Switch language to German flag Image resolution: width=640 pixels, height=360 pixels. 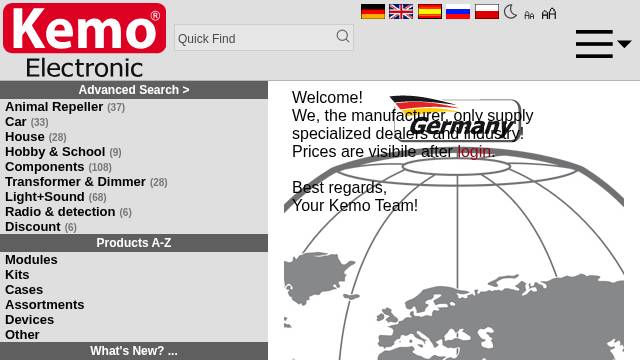point(373,12)
